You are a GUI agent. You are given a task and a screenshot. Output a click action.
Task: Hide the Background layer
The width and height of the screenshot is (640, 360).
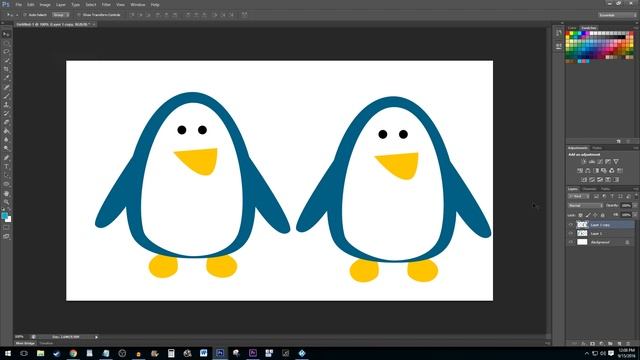571,242
